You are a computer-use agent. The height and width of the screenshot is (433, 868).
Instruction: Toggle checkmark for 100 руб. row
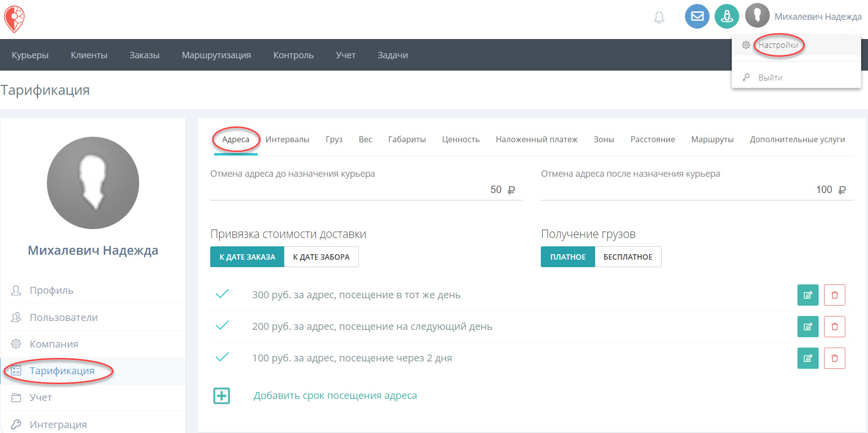222,357
